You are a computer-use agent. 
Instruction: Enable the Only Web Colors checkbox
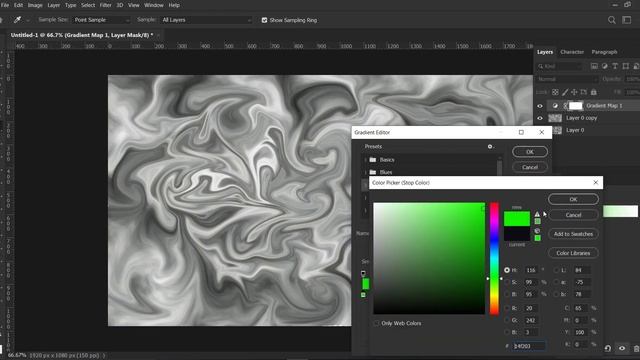coord(376,323)
